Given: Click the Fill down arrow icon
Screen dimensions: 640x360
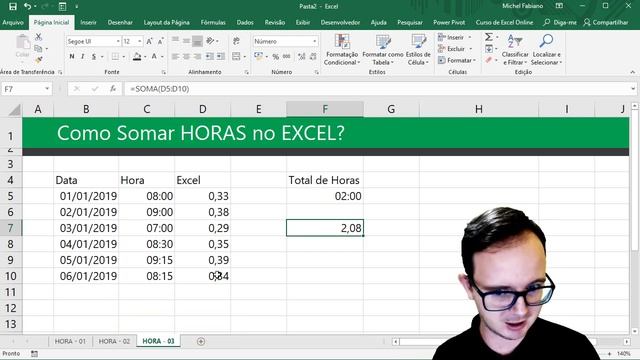Looking at the screenshot, I should tap(489, 49).
